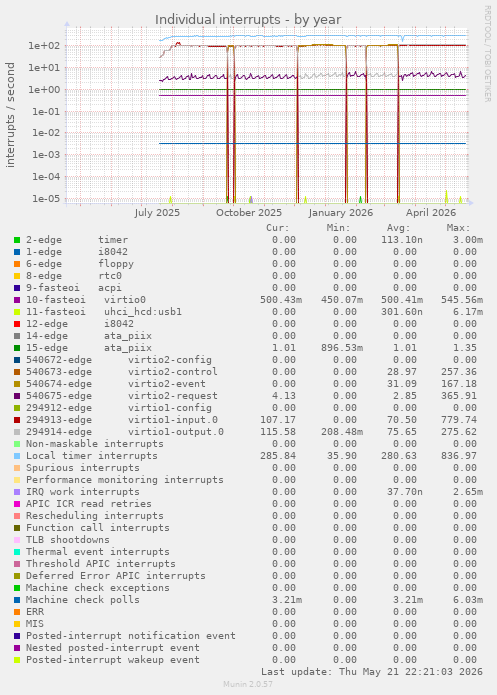Click the green ata_piix 15-edge swatch

[17, 348]
